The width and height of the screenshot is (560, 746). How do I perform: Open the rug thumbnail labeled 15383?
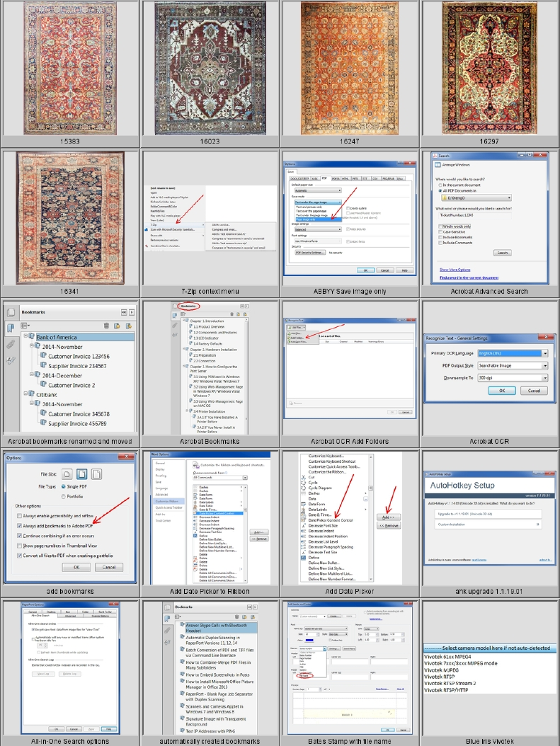[x=70, y=68]
